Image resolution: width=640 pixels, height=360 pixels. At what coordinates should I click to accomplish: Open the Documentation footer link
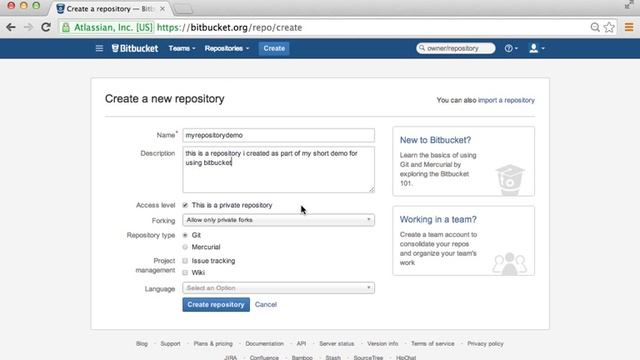(264, 344)
